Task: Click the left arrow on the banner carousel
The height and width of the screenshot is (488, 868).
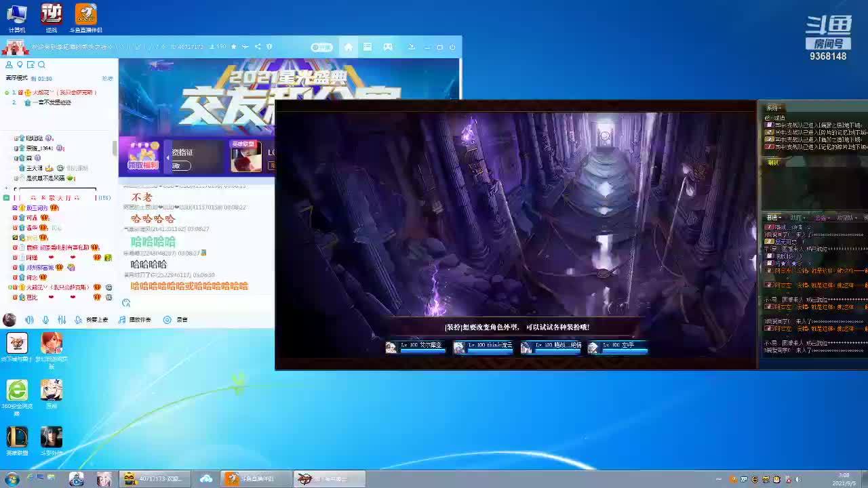Action: [168, 158]
